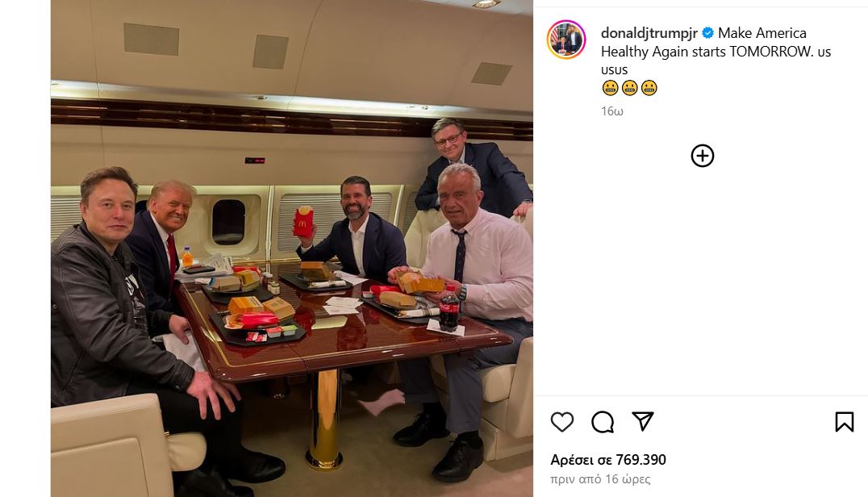Click the airplane window in the photo
This screenshot has width=868, height=497.
click(228, 222)
